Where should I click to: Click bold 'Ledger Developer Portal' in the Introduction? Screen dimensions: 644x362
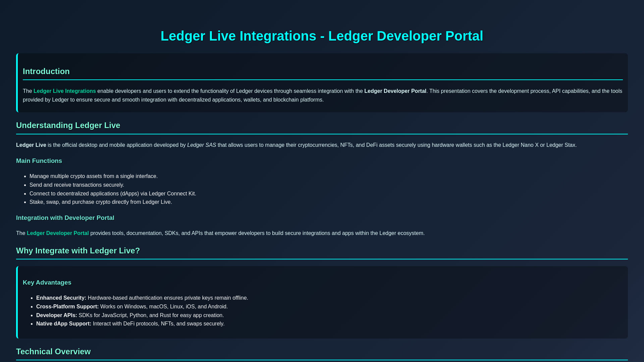click(x=395, y=91)
